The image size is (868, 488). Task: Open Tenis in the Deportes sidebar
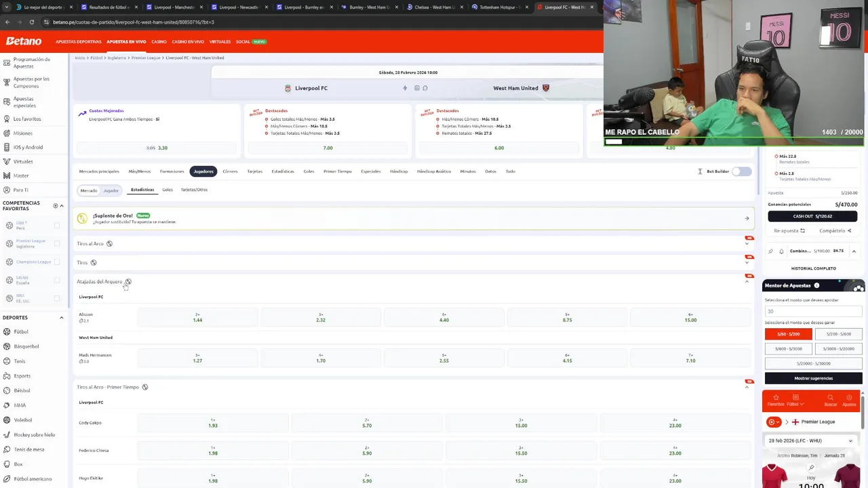pyautogui.click(x=20, y=361)
